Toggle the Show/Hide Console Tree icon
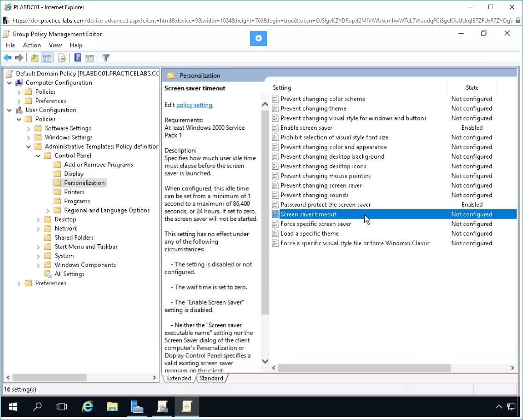 pos(46,58)
